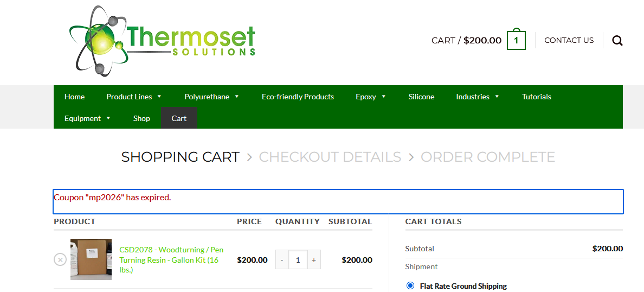Image resolution: width=644 pixels, height=292 pixels.
Task: Go to Checkout Details step
Action: click(x=330, y=157)
